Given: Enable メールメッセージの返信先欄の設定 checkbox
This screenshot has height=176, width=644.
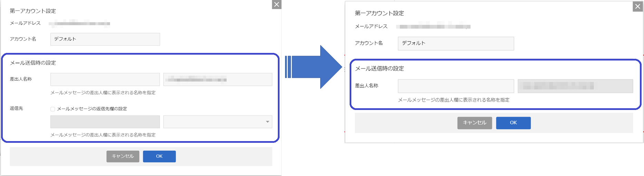Looking at the screenshot, I should point(53,109).
